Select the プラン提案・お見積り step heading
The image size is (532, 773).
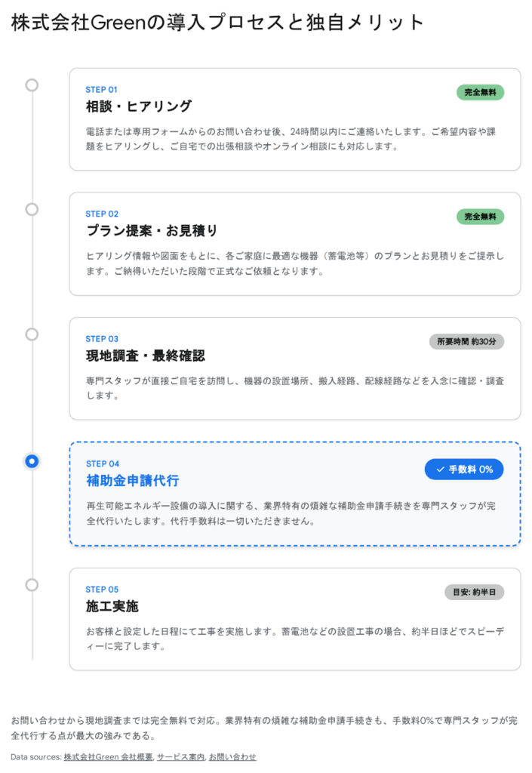pyautogui.click(x=152, y=230)
